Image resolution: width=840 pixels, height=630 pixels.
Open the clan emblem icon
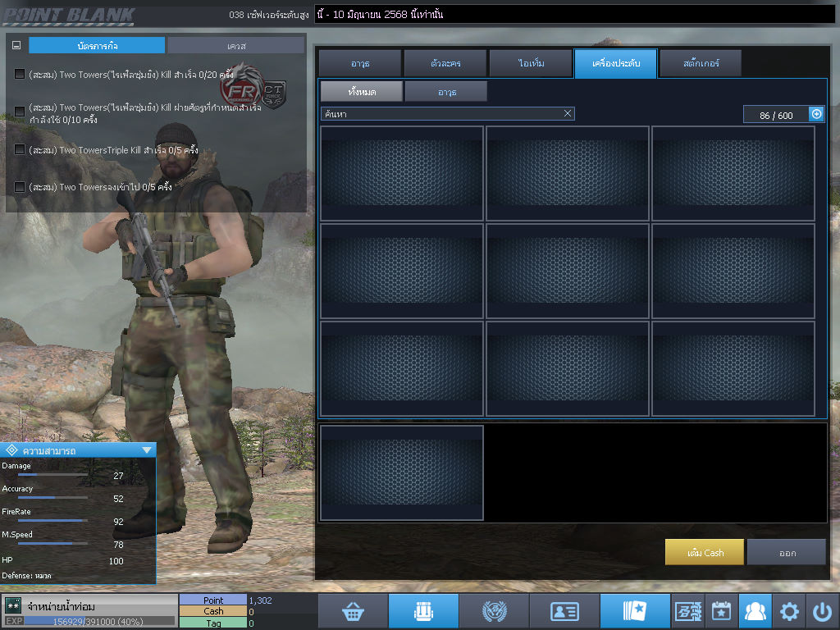pyautogui.click(x=494, y=610)
